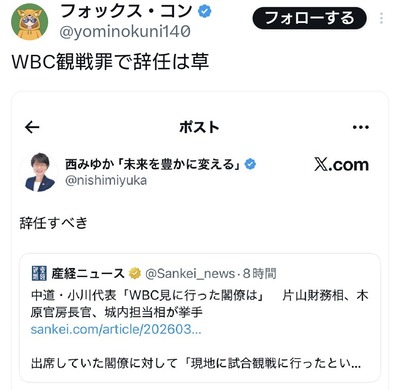Tap the X.com logo
Image resolution: width=400 pixels, height=390 pixels.
coord(341,165)
